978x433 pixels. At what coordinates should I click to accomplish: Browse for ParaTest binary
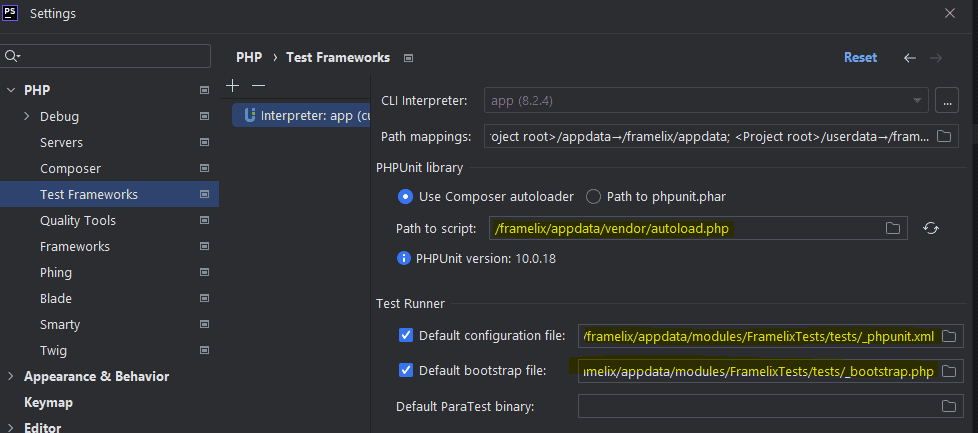[x=949, y=406]
